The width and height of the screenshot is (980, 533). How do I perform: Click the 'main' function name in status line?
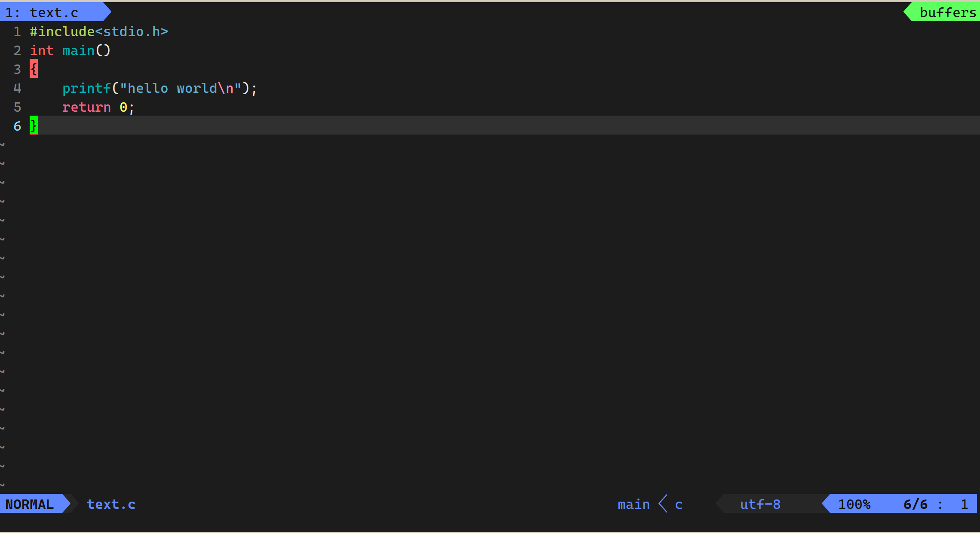tap(634, 504)
